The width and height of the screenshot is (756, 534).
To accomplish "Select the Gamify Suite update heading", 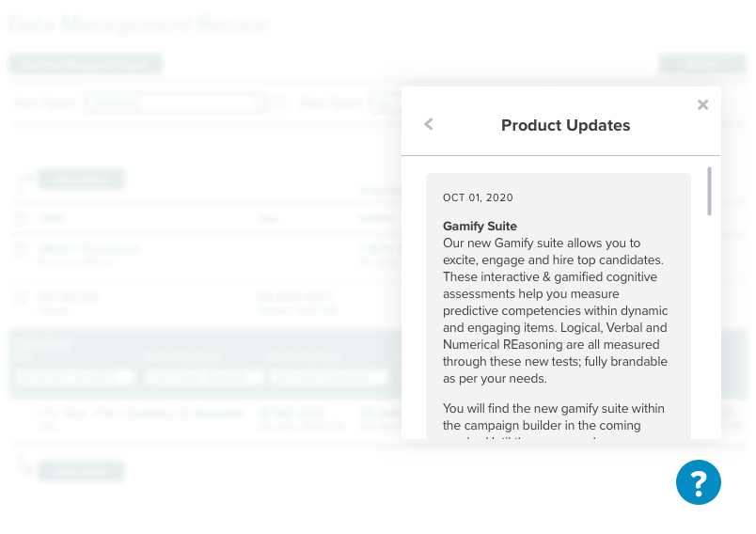I will [480, 226].
